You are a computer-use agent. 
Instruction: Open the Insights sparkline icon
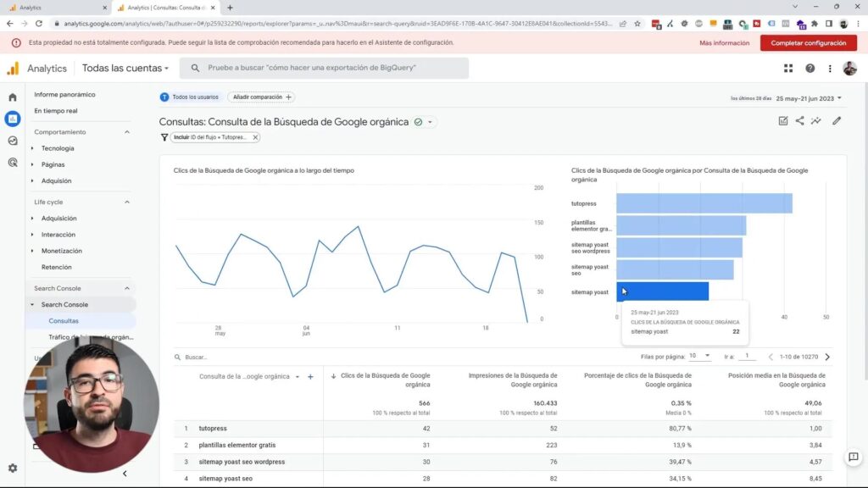click(816, 120)
